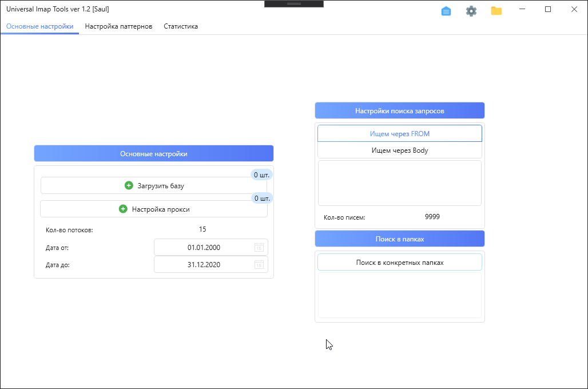Click the Дата до field showing 31.12.2020
This screenshot has width=588, height=389.
[x=204, y=264]
